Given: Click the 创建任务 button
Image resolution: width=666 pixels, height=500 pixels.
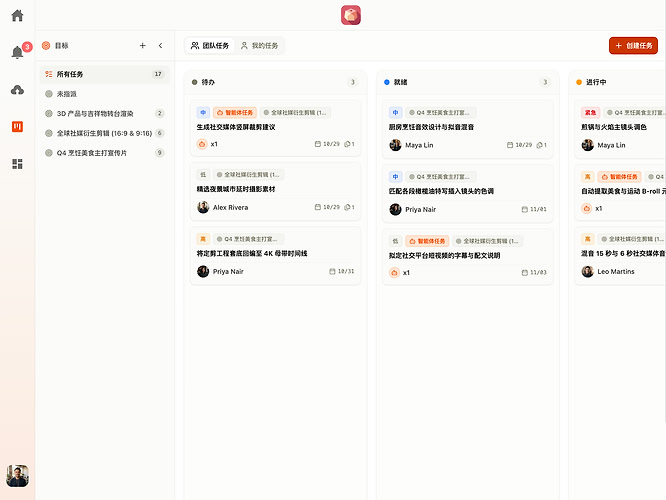Looking at the screenshot, I should [633, 45].
